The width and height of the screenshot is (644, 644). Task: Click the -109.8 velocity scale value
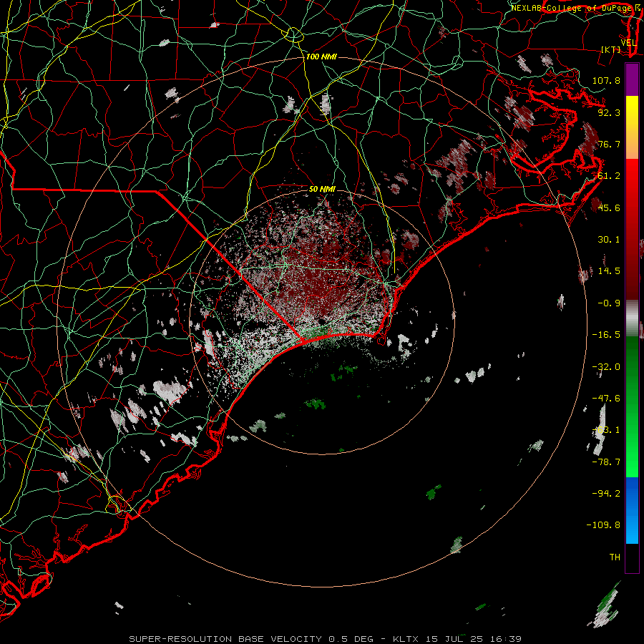click(x=603, y=525)
